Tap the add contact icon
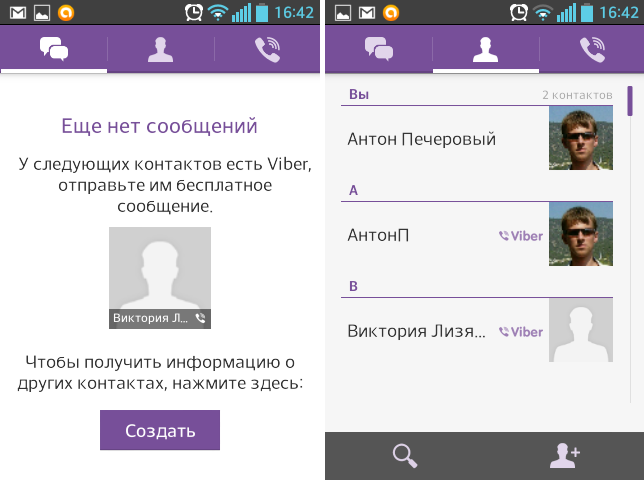 coord(565,456)
